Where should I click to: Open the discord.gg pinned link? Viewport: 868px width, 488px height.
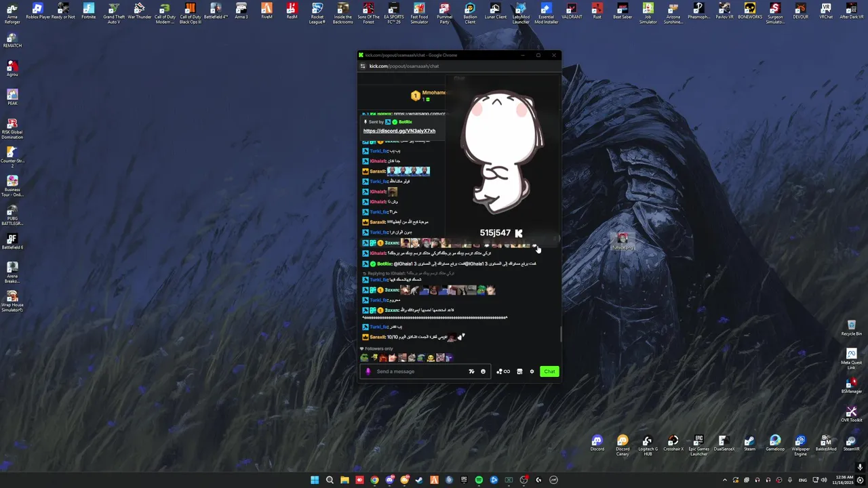coord(399,131)
